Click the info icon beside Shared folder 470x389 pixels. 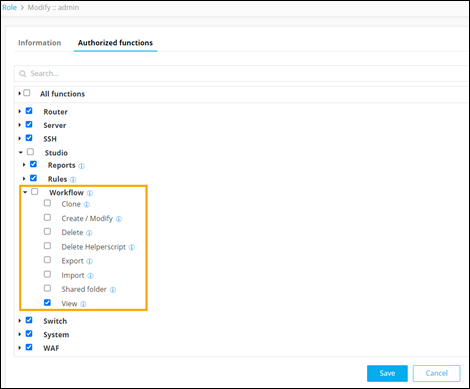pyautogui.click(x=113, y=290)
